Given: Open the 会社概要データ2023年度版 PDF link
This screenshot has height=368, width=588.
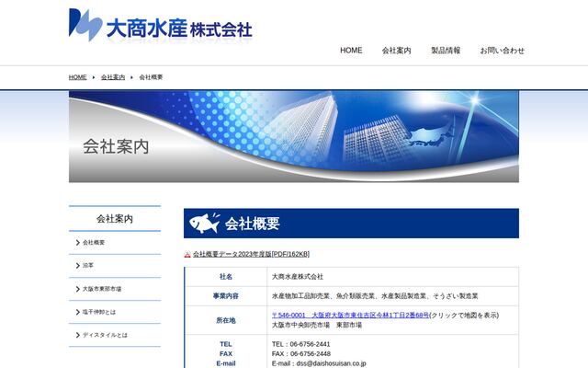Looking at the screenshot, I should [251, 254].
